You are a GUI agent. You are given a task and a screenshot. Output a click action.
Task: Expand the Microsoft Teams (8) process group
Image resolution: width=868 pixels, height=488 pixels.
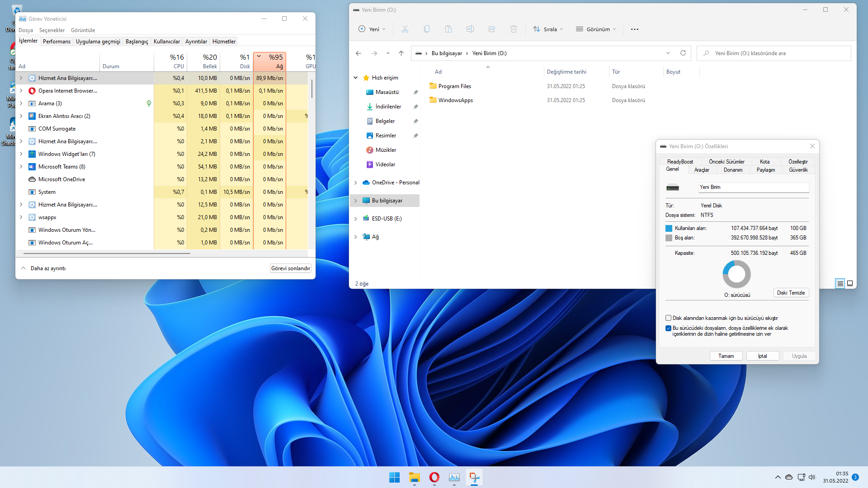tap(21, 167)
